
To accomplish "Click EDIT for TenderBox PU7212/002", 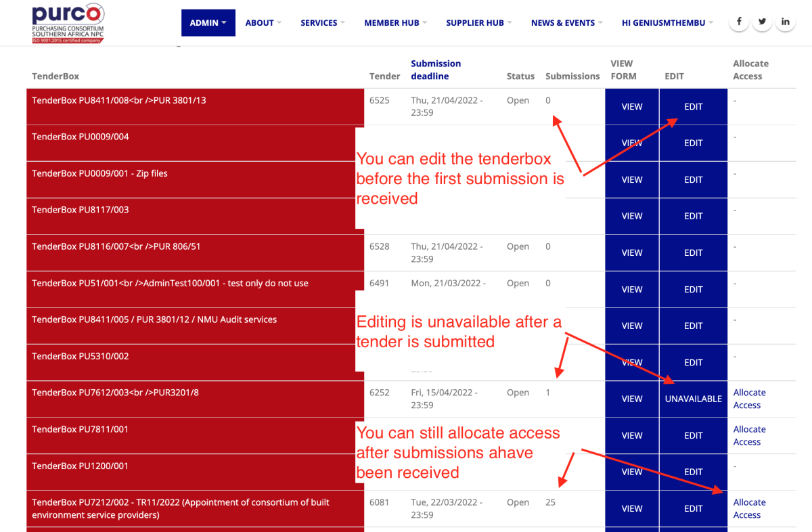I will click(693, 509).
